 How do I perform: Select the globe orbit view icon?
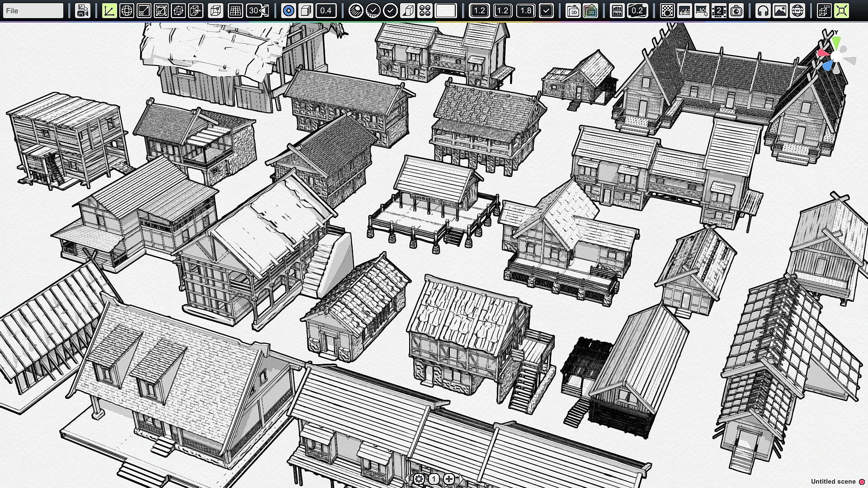(127, 10)
